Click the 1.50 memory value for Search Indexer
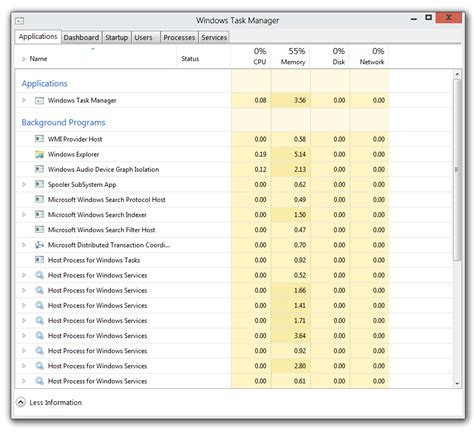 click(300, 215)
